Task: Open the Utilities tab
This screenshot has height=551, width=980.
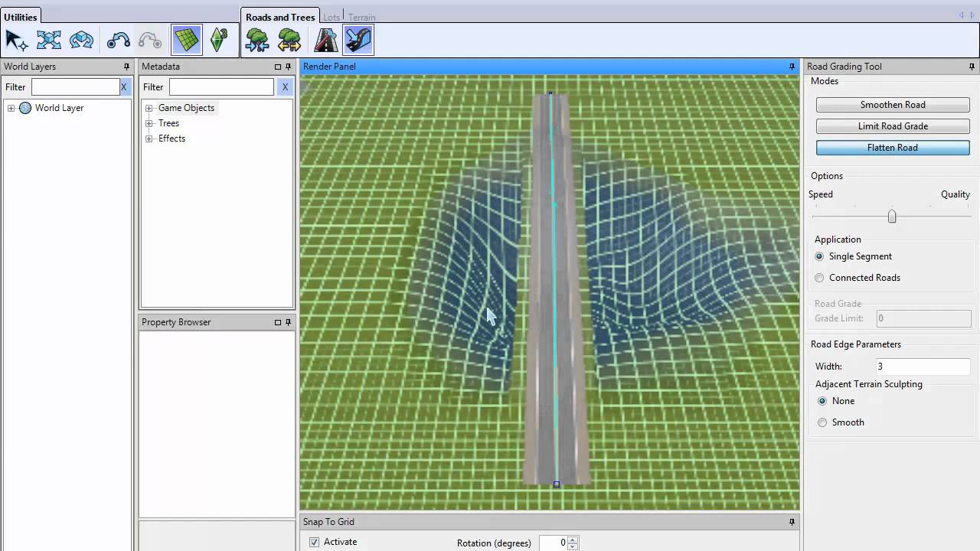Action: click(21, 17)
